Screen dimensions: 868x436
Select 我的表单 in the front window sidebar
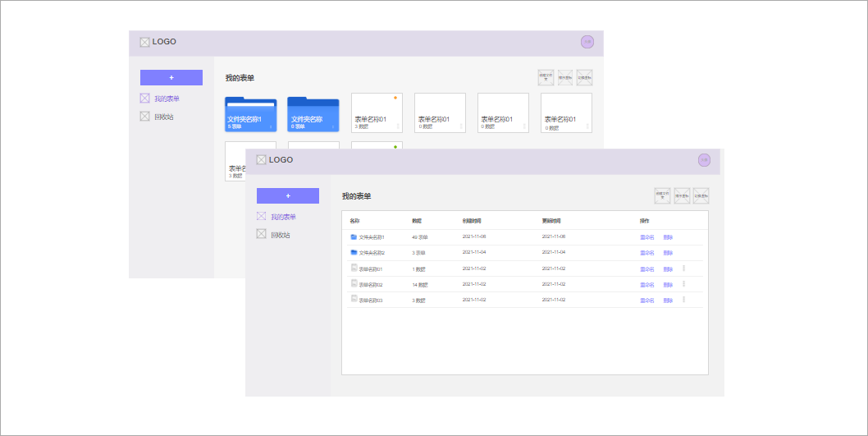pyautogui.click(x=283, y=217)
